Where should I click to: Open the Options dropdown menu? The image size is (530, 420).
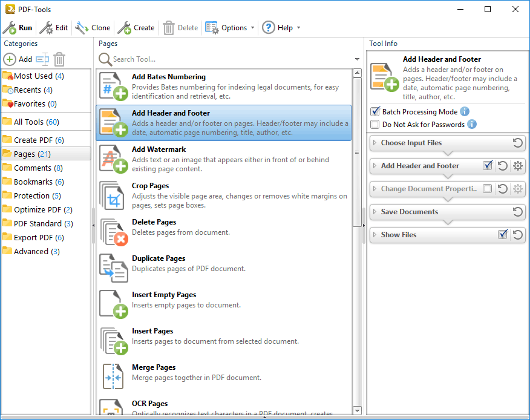coord(230,28)
